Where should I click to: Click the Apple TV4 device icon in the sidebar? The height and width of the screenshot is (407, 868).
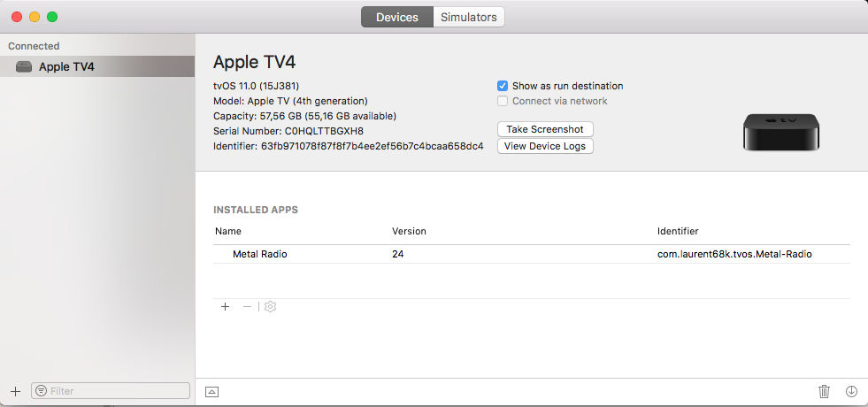click(x=24, y=67)
